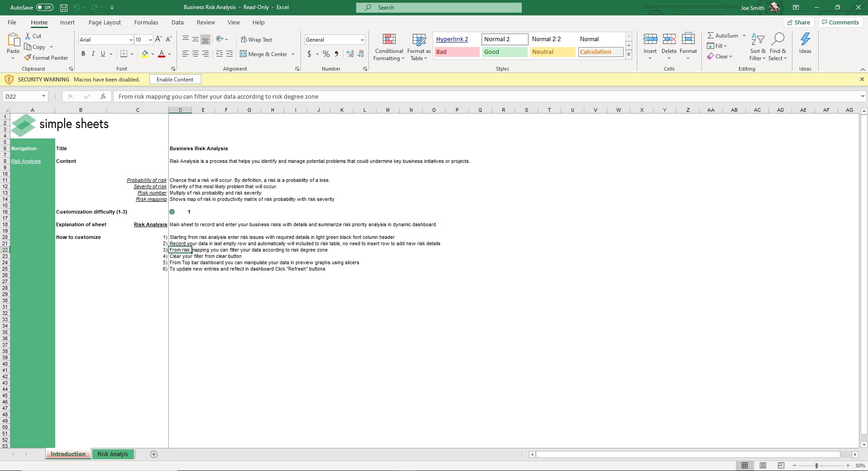This screenshot has height=471, width=868.
Task: Increase font size with the larger A icon
Action: [x=158, y=39]
